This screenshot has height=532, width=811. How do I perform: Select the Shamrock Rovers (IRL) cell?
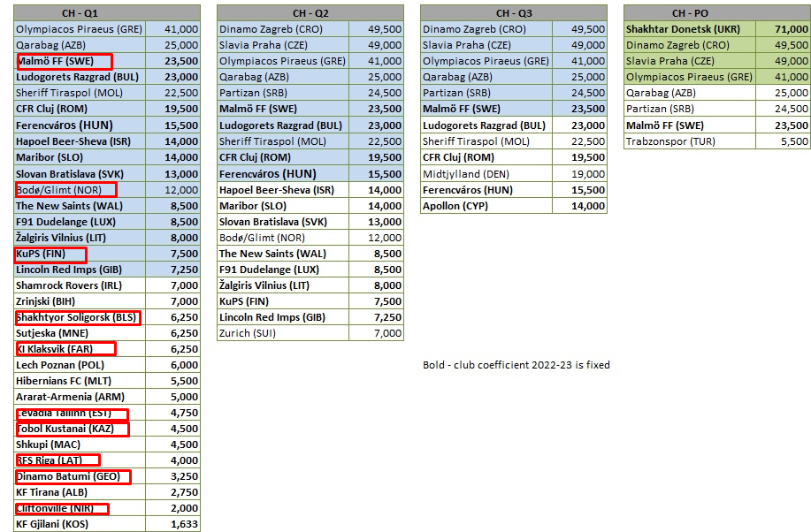pos(80,285)
